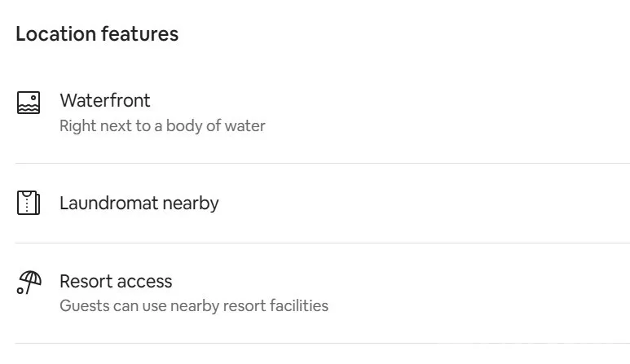Click the Location features heading

97,33
